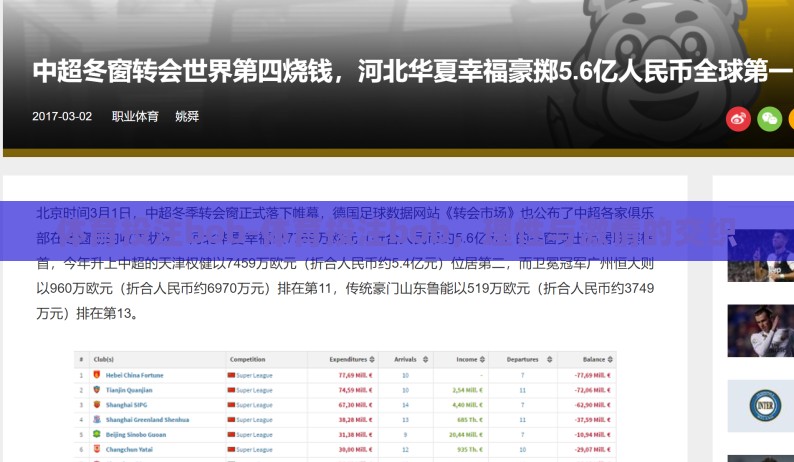Click the China flag in the Tianjin Quanjian row

[231, 390]
